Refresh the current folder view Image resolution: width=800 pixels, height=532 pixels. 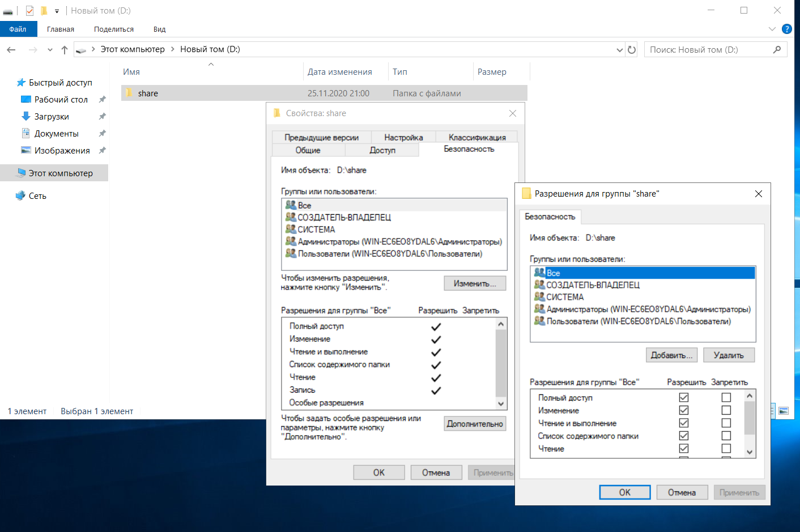(x=632, y=50)
